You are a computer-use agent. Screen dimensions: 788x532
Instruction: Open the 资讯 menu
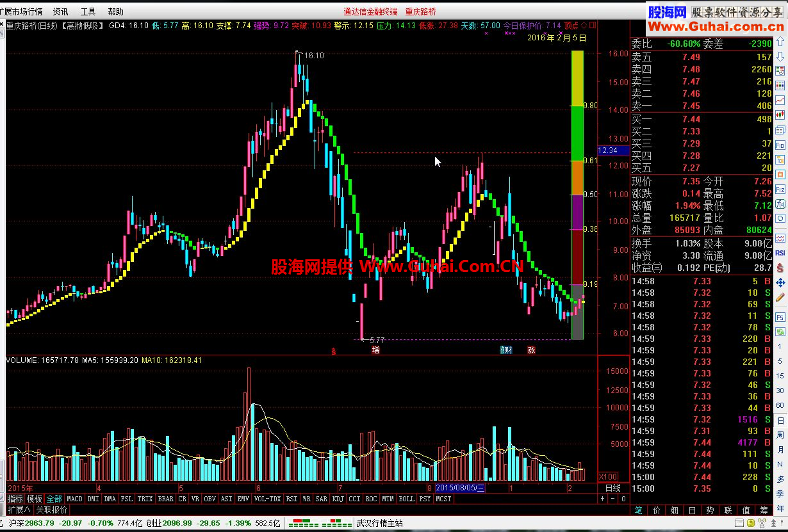tap(61, 12)
